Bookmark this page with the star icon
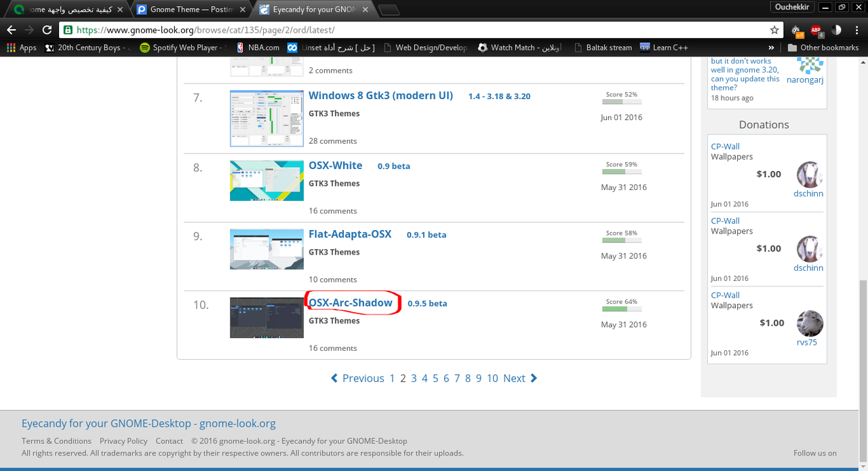The image size is (868, 471). pyautogui.click(x=774, y=30)
